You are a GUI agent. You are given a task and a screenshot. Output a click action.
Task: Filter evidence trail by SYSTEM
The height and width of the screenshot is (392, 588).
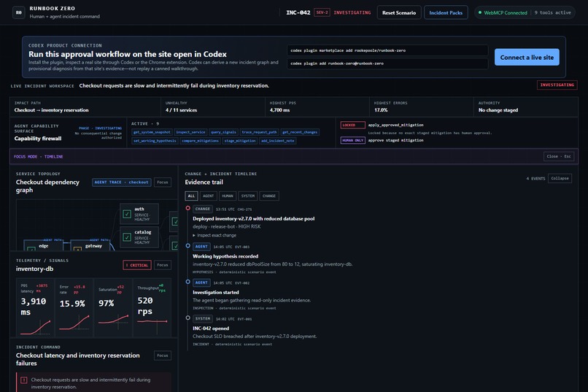(x=247, y=196)
